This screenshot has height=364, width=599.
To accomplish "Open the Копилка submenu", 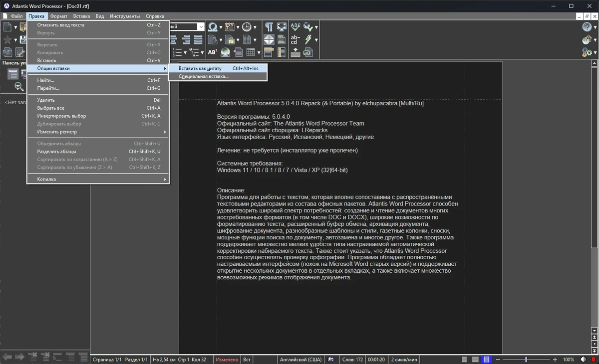I will [x=98, y=180].
